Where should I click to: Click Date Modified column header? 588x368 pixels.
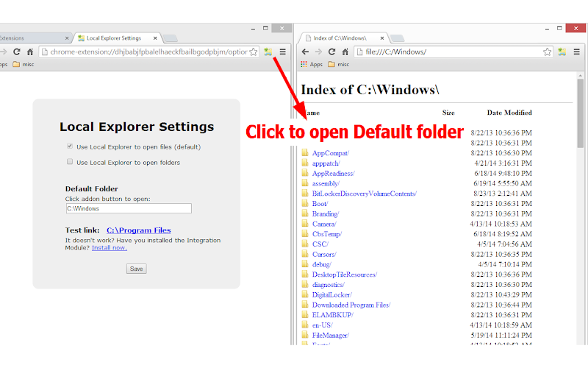click(x=509, y=113)
